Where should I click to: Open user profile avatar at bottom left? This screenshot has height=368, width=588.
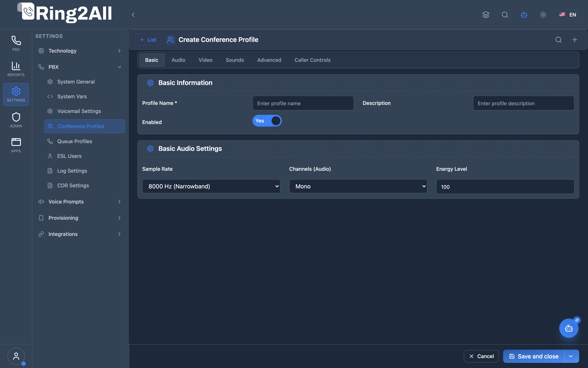pyautogui.click(x=16, y=356)
